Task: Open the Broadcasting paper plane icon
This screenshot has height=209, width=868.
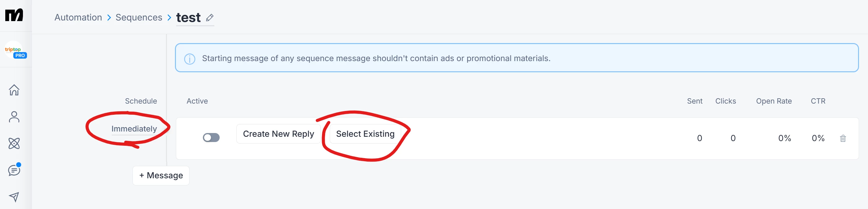Action: point(14,197)
